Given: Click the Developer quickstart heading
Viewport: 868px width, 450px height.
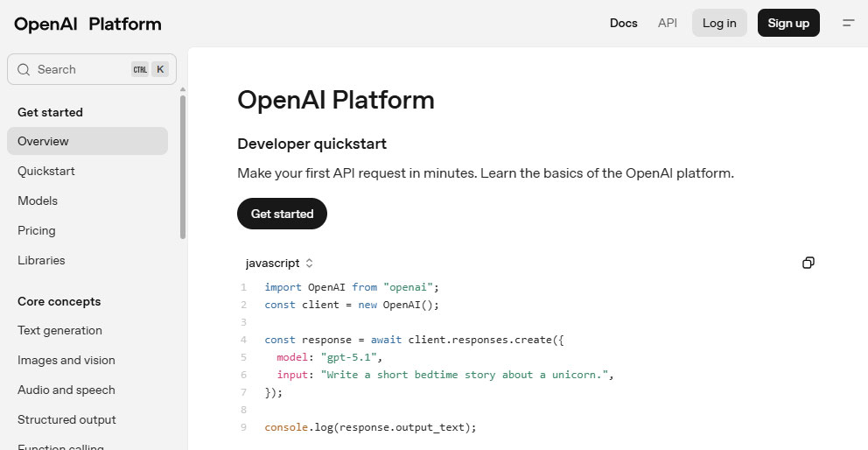Looking at the screenshot, I should click(311, 144).
